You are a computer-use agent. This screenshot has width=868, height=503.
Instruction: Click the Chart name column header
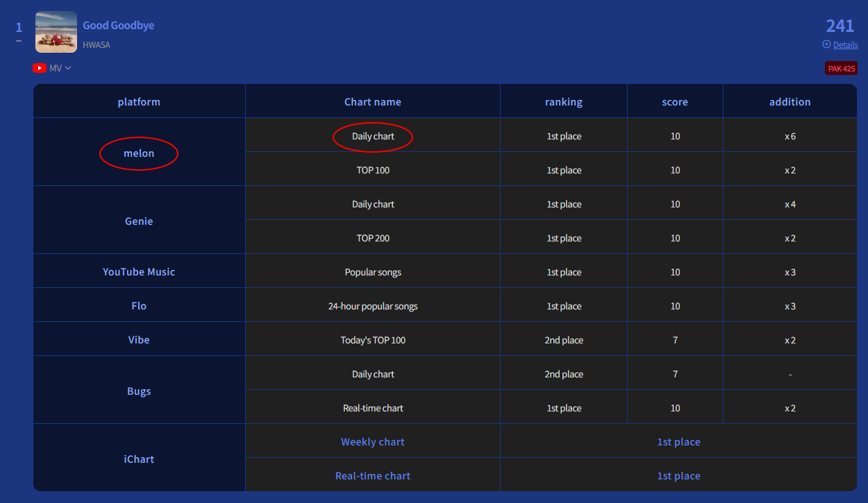[373, 101]
